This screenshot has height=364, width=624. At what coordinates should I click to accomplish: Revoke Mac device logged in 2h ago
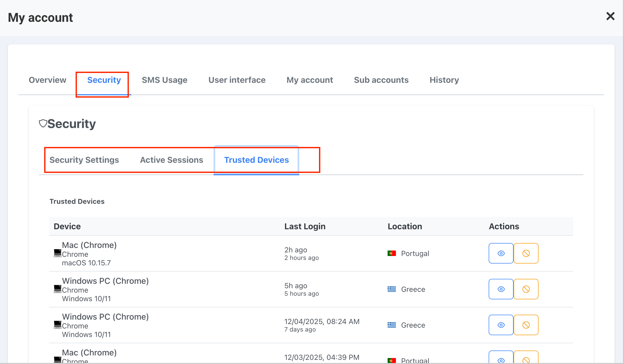(x=526, y=253)
